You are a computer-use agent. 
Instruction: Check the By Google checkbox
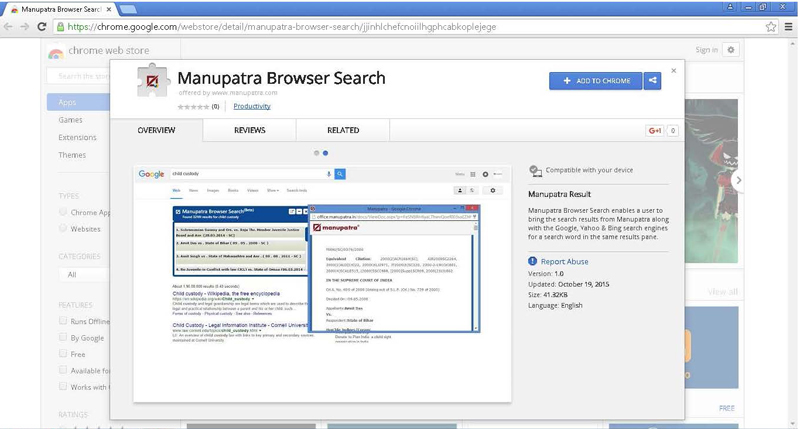[x=63, y=337]
